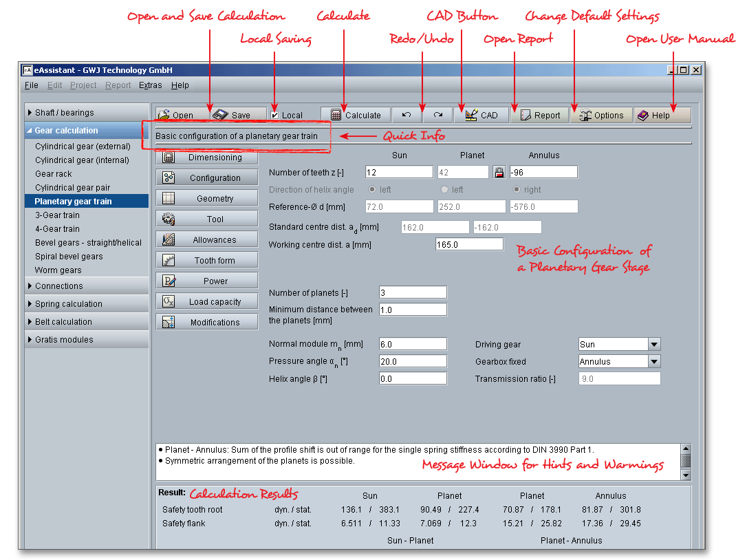Select the Sun helix direction left radio

[x=373, y=190]
